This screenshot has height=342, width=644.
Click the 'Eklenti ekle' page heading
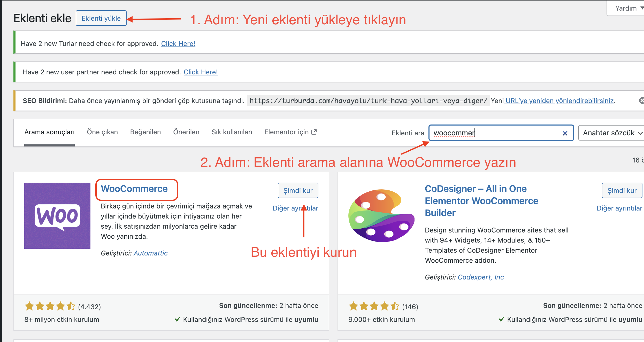coord(42,18)
